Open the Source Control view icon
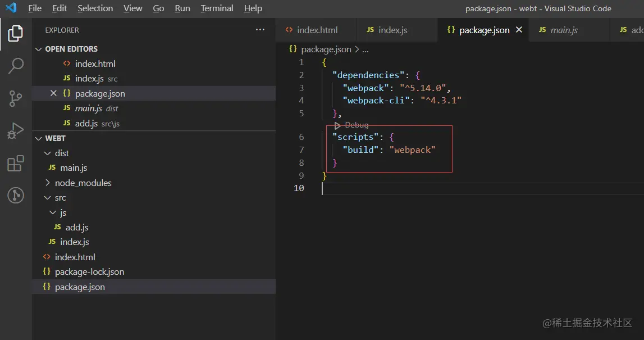644x340 pixels. [x=15, y=98]
